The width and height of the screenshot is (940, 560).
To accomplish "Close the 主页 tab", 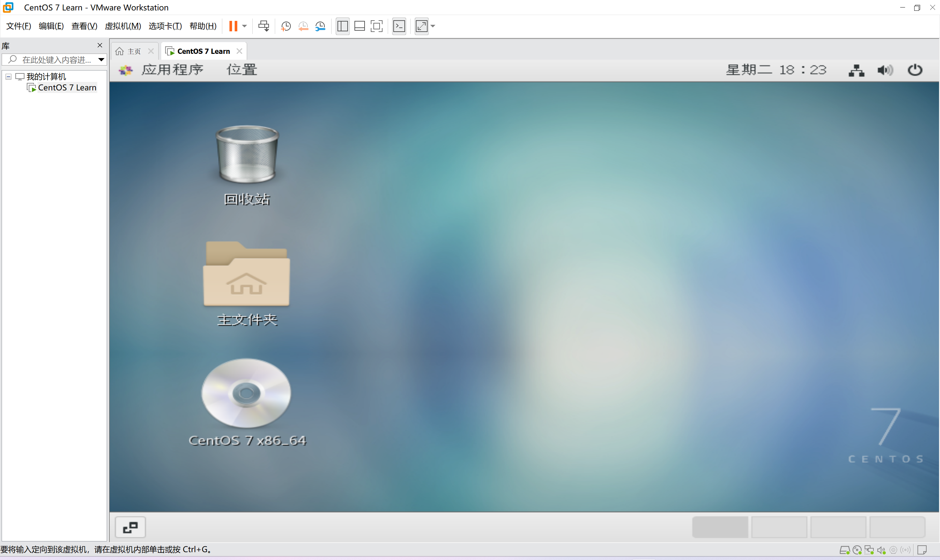I will pyautogui.click(x=151, y=51).
